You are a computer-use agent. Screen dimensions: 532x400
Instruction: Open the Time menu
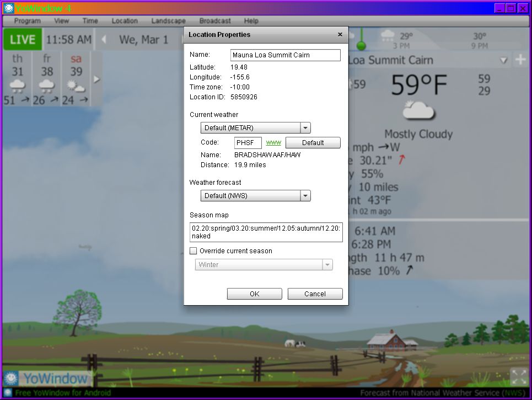tap(90, 21)
